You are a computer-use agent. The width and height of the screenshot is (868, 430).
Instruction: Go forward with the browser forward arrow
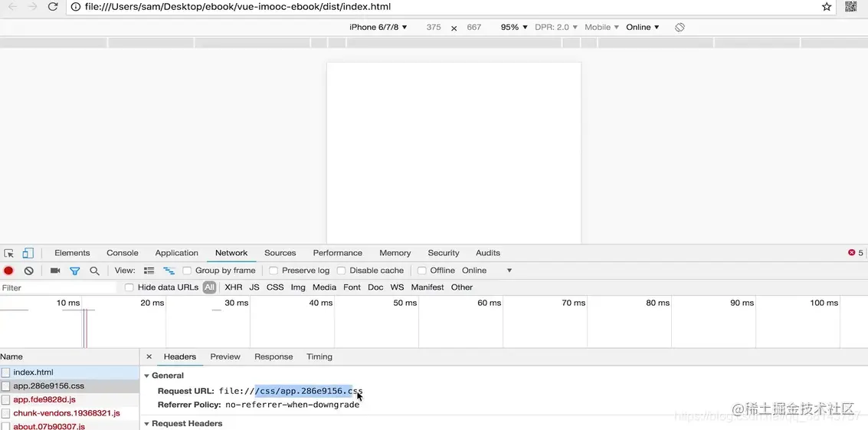[32, 7]
